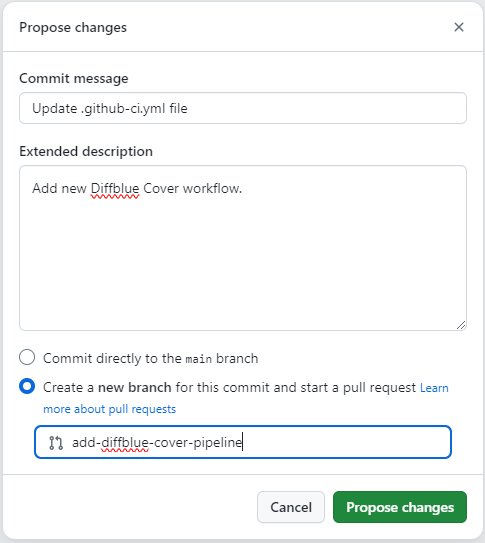Click the Extended description label

[x=86, y=151]
